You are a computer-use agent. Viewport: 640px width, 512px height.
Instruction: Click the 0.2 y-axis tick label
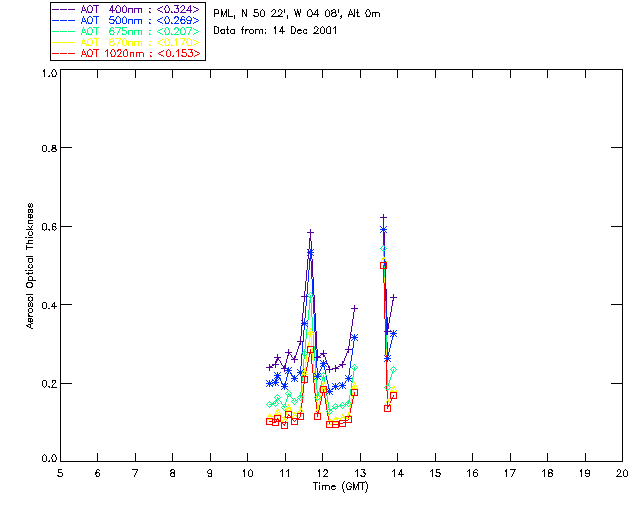click(x=49, y=383)
